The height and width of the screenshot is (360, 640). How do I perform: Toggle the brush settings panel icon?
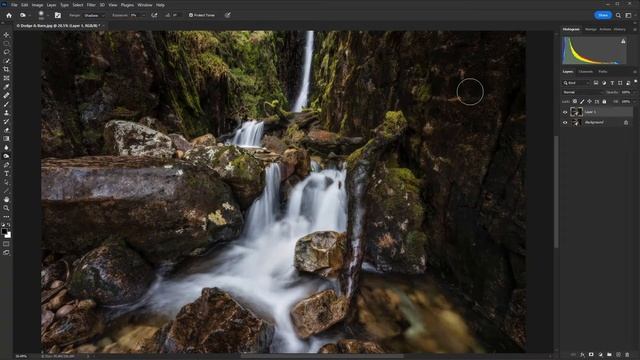click(x=58, y=15)
